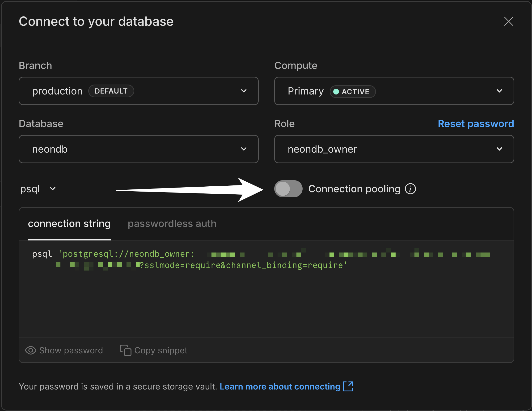532x411 pixels.
Task: Click Copy snippet button
Action: point(154,350)
